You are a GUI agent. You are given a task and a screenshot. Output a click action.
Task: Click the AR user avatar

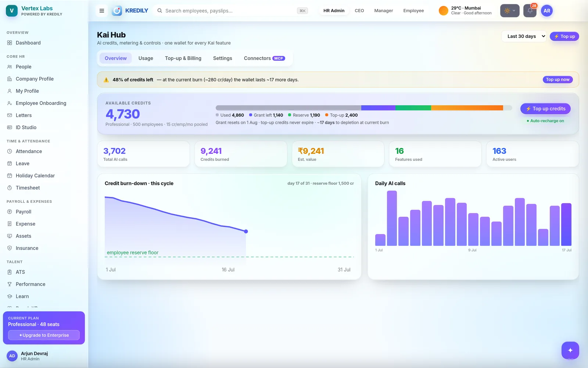547,11
